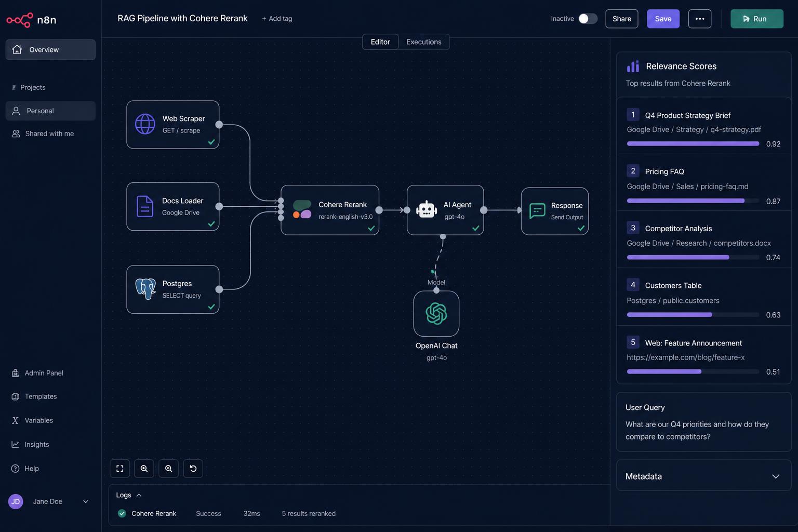This screenshot has height=532, width=798.
Task: Click the Overview button
Action: (x=50, y=49)
